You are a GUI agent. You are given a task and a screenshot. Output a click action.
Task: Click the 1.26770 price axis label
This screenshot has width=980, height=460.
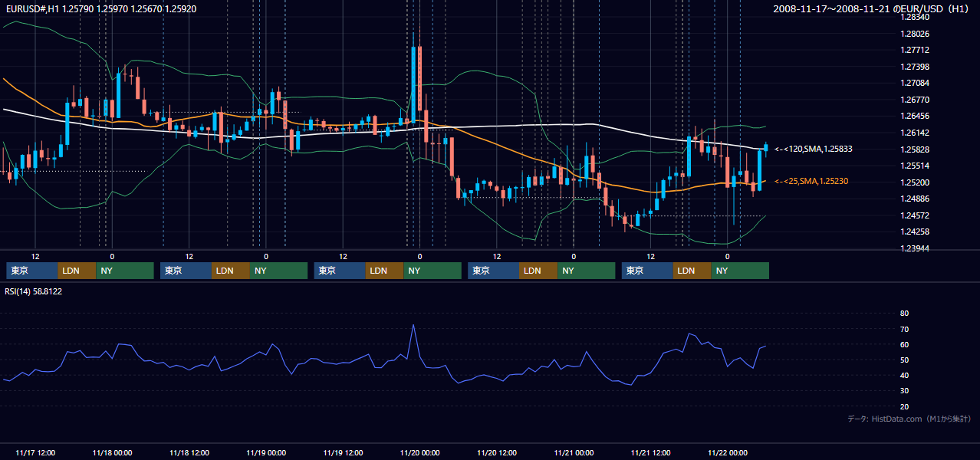click(916, 100)
